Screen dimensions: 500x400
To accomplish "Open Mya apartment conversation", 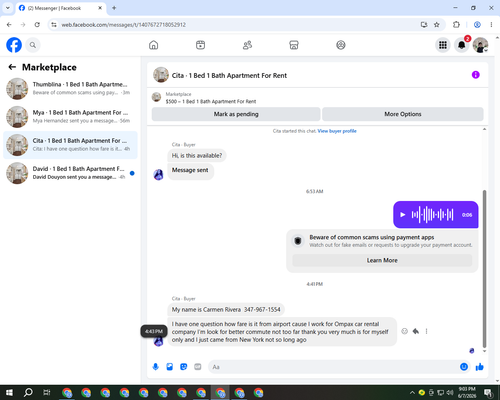I will 70,117.
